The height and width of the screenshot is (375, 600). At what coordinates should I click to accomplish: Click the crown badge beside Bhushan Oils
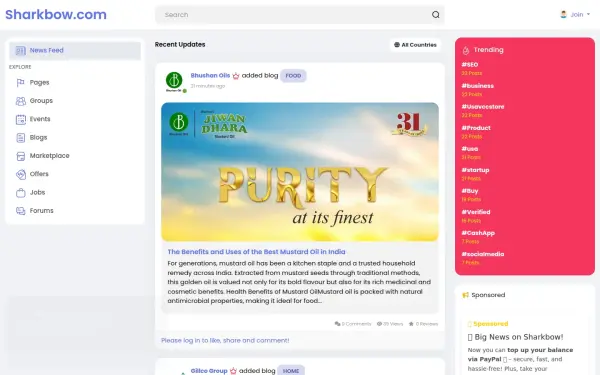236,76
